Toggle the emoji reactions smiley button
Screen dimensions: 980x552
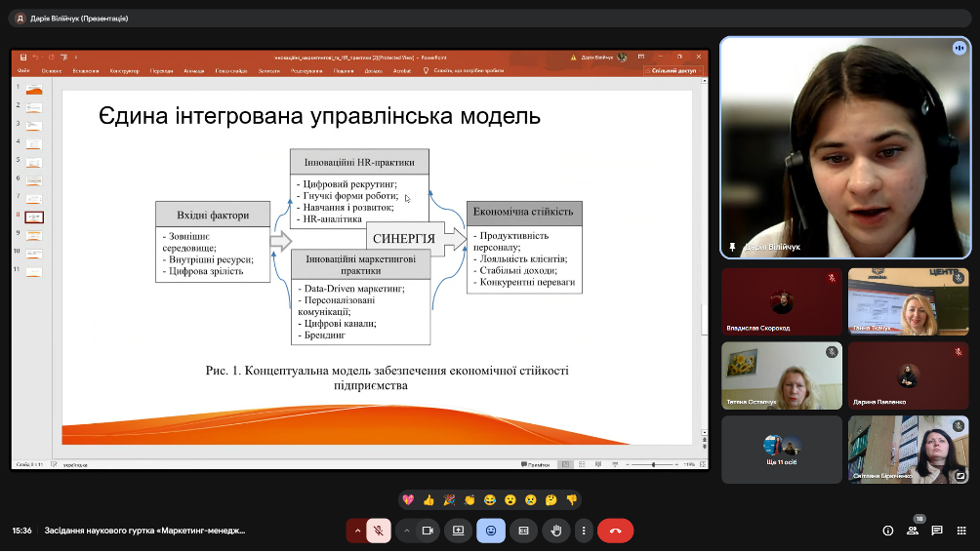tap(491, 531)
